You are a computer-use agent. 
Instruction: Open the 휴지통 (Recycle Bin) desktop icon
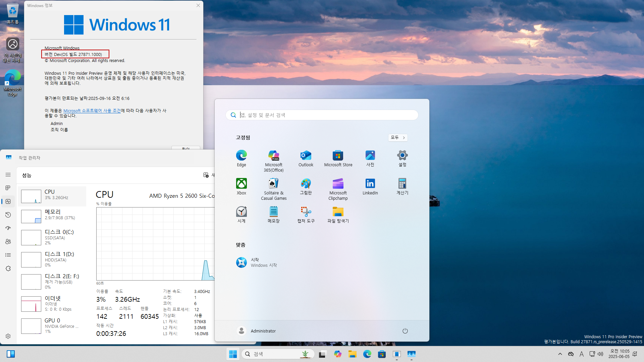point(13,14)
